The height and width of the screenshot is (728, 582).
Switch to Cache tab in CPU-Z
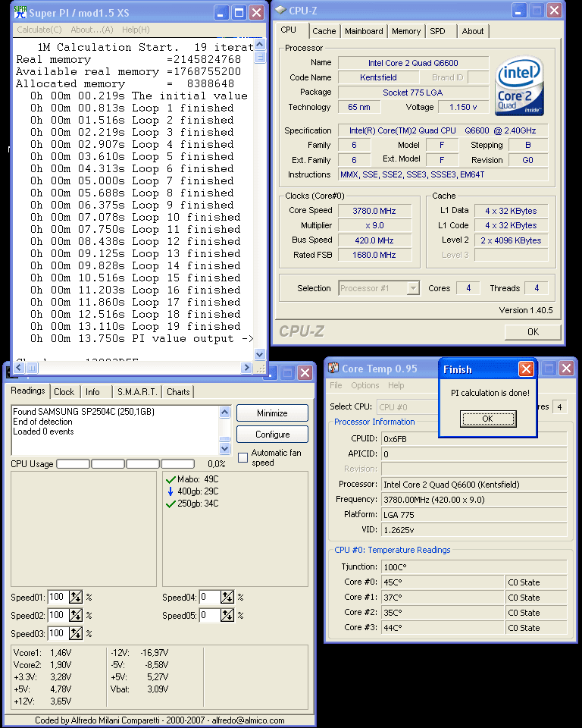click(x=324, y=31)
